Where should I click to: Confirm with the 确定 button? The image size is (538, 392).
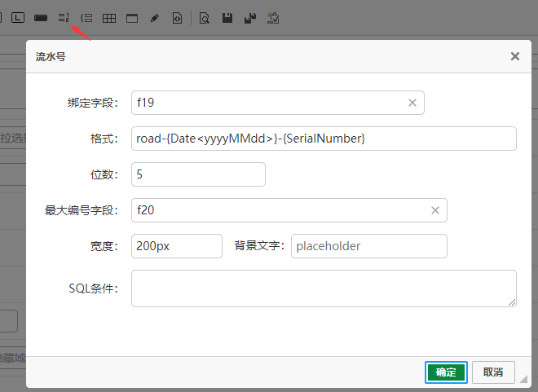coord(446,372)
